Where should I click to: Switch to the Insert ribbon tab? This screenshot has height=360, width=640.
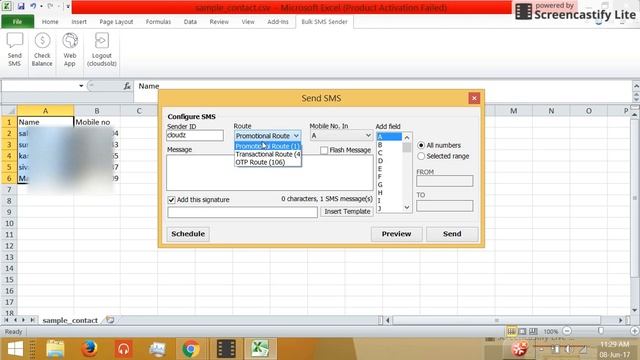pos(79,22)
